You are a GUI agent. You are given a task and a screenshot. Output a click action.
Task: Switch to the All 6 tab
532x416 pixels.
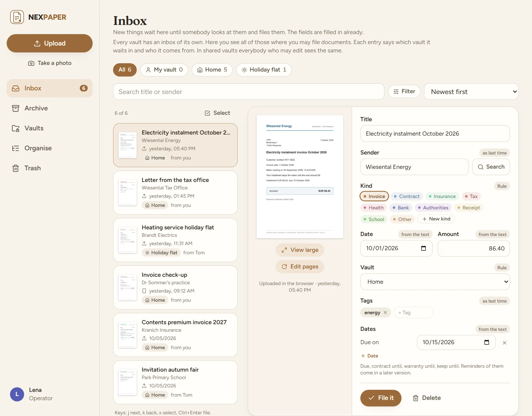125,70
